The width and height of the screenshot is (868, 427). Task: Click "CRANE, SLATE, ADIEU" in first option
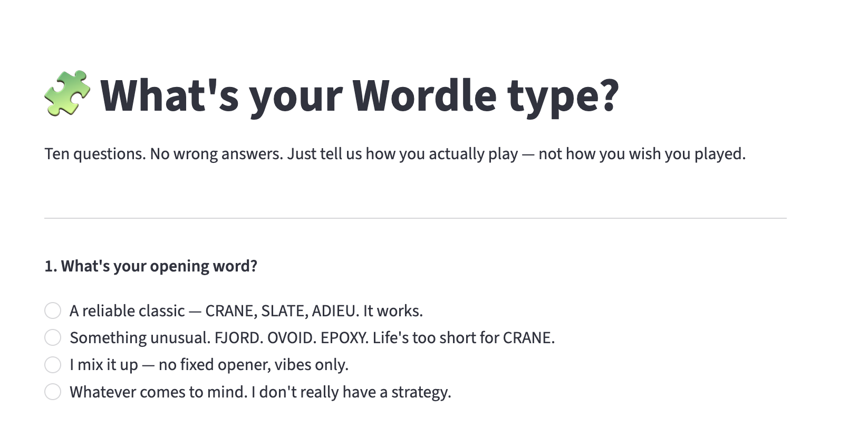(280, 311)
